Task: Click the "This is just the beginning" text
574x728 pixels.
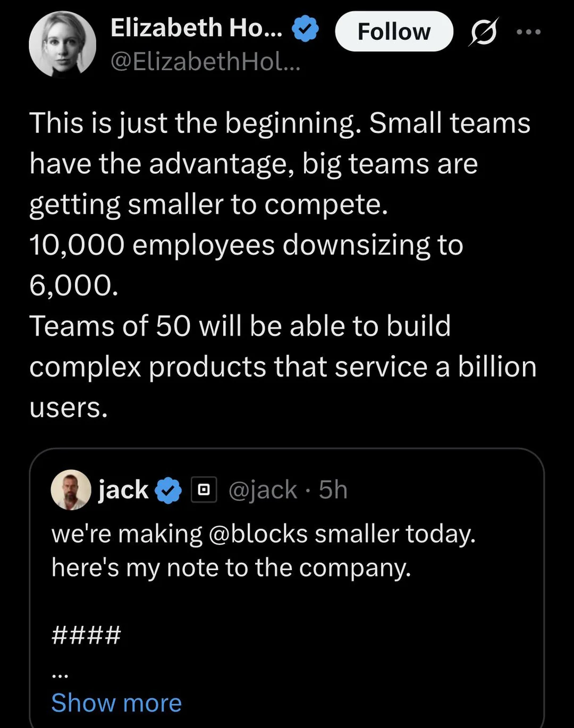Action: tap(191, 123)
